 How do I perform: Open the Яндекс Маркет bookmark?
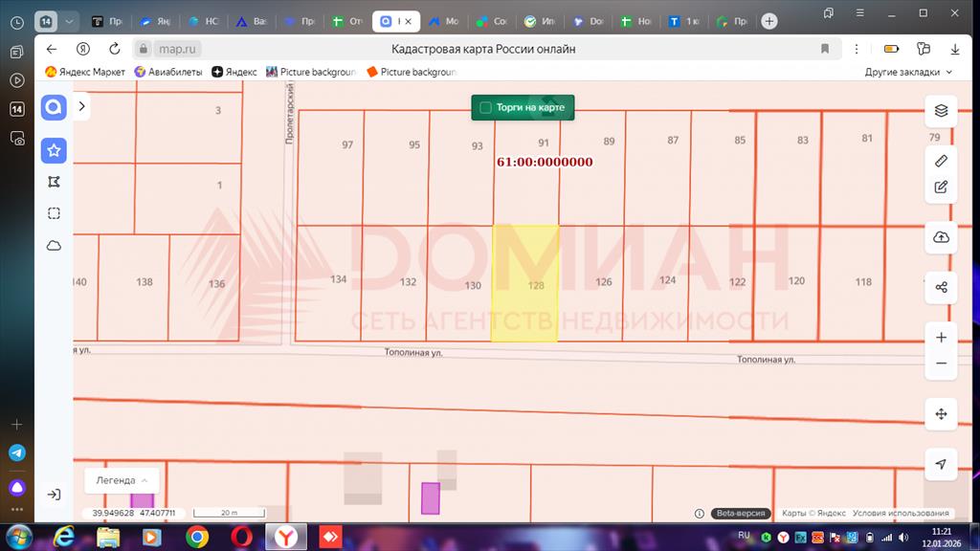[86, 72]
